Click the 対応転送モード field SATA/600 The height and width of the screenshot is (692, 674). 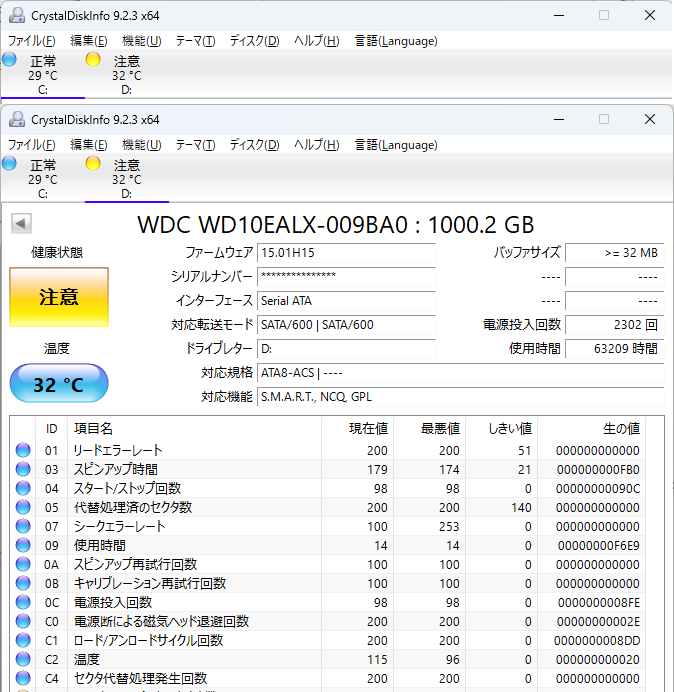346,325
